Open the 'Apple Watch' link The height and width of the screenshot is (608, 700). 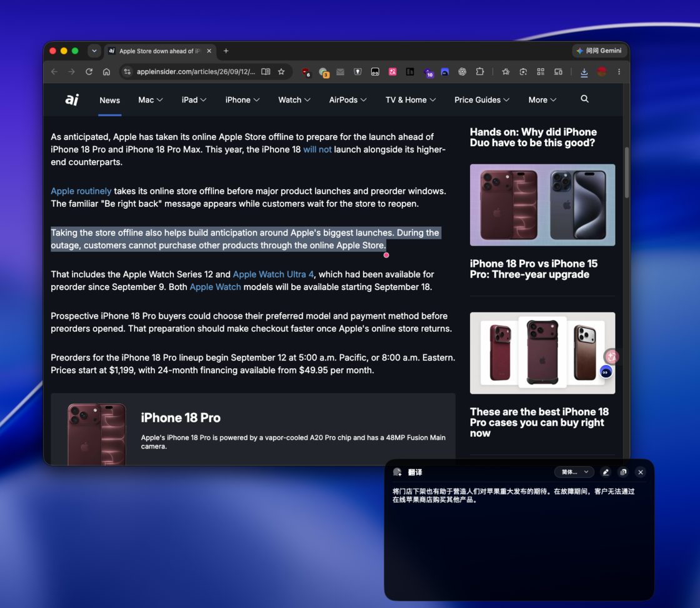click(215, 287)
